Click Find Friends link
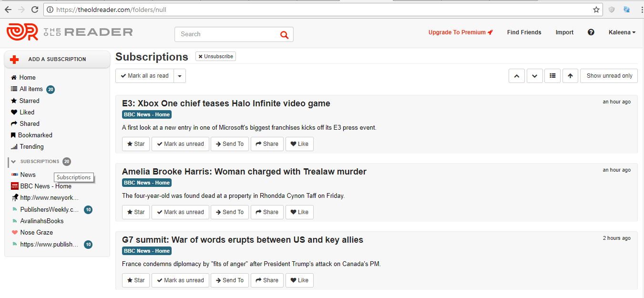The image size is (644, 298). point(524,32)
